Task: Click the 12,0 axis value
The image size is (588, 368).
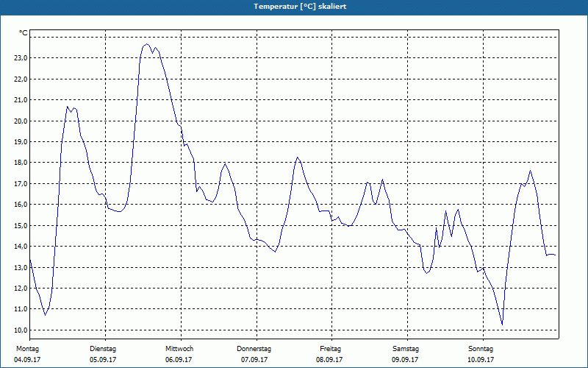Action: (x=21, y=288)
